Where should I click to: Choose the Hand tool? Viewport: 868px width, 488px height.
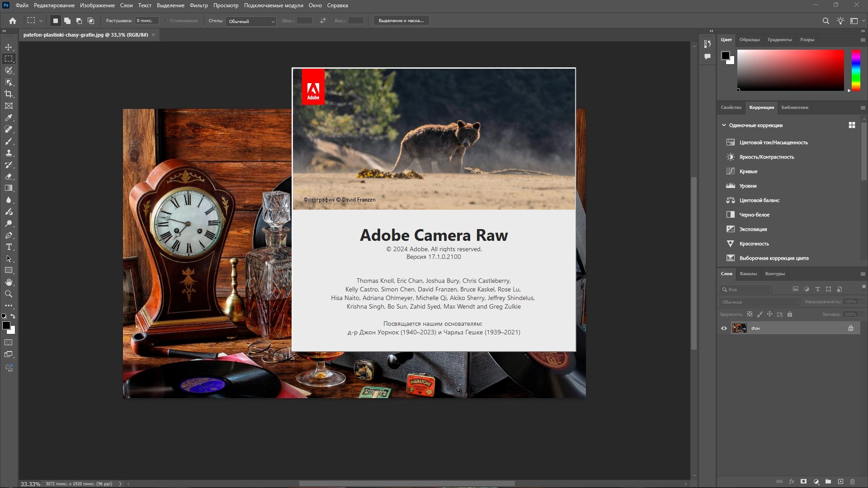(9, 282)
